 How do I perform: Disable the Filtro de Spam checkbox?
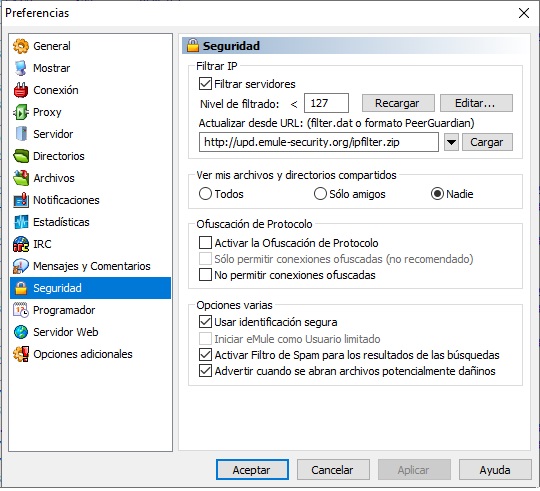pyautogui.click(x=205, y=355)
